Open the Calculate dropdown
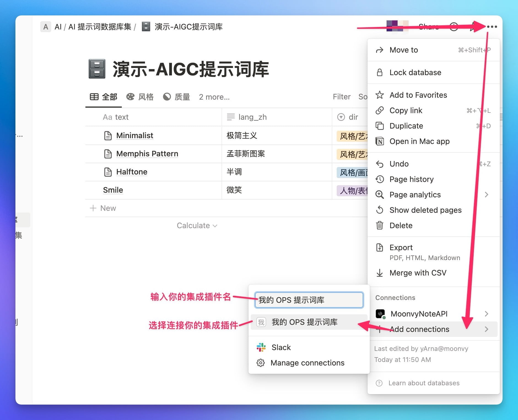The image size is (518, 420). pos(197,226)
